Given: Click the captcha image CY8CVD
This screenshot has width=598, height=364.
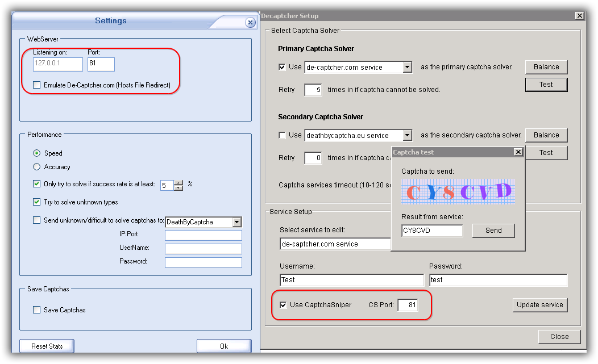Looking at the screenshot, I should [458, 192].
